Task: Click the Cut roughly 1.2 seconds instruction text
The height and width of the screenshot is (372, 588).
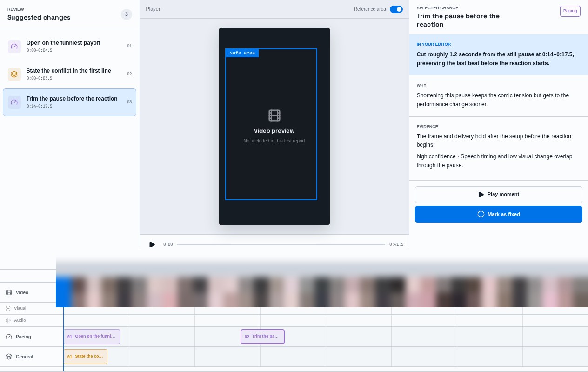Action: [x=495, y=59]
